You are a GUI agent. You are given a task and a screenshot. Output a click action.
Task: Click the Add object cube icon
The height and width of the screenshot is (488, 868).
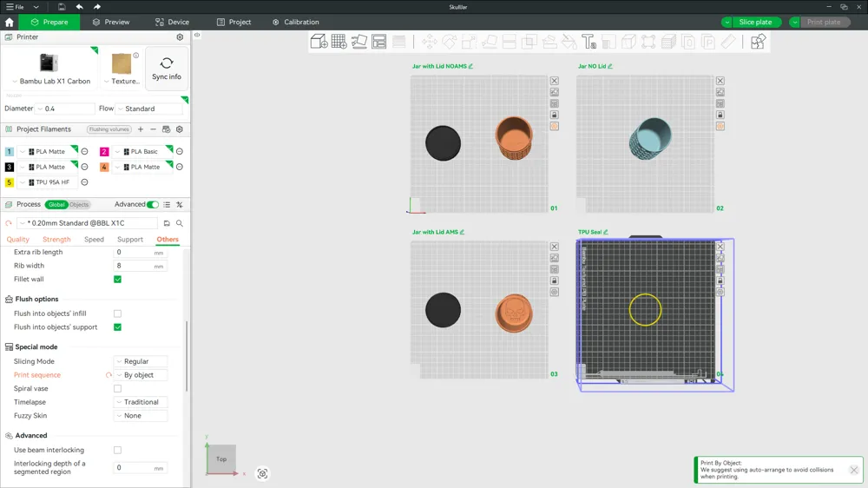[x=319, y=42]
